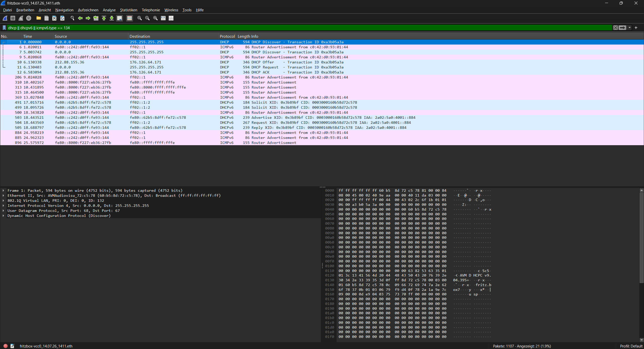The image size is (644, 349).
Task: Open the Wireless menu
Action: (171, 10)
